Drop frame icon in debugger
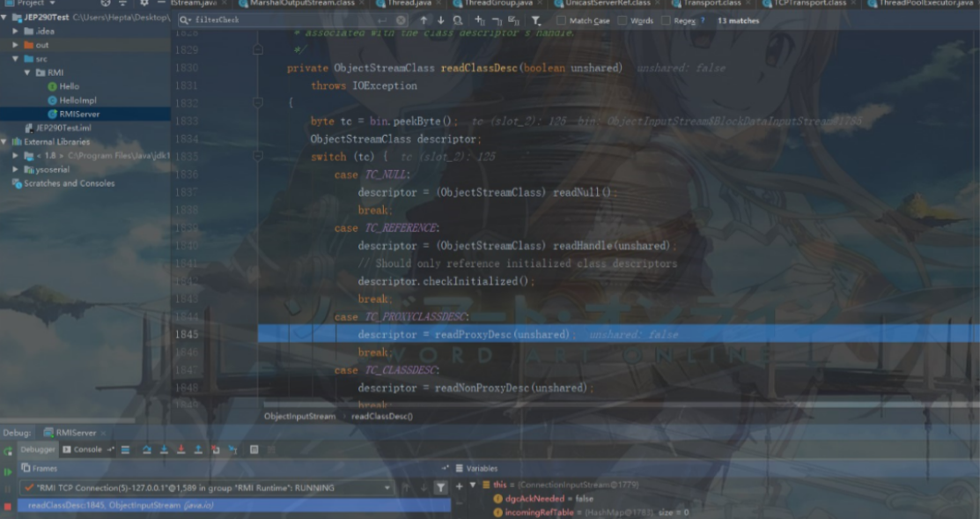 (216, 449)
